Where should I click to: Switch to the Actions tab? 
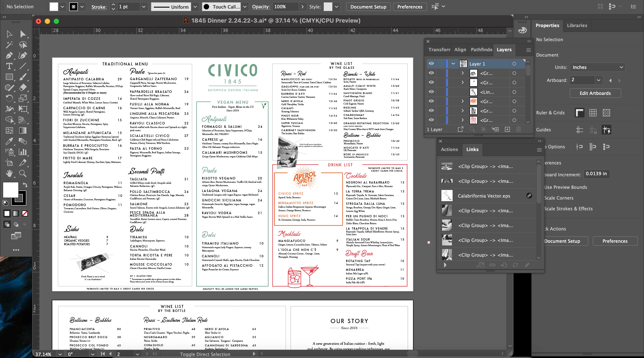[449, 149]
